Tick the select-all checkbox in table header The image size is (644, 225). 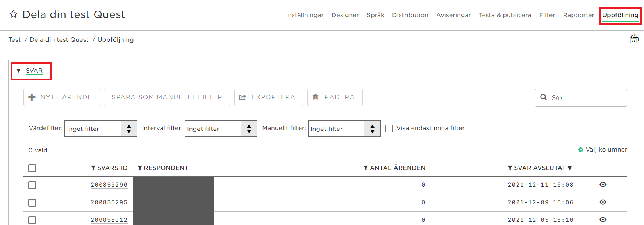[32, 168]
